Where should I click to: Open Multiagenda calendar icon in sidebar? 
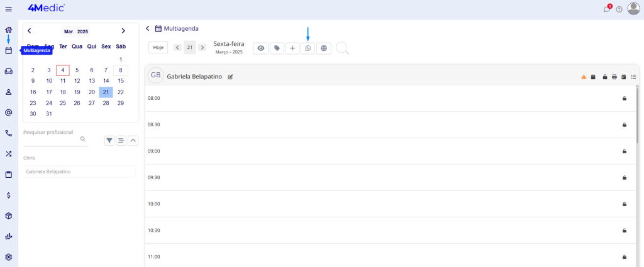pyautogui.click(x=8, y=51)
